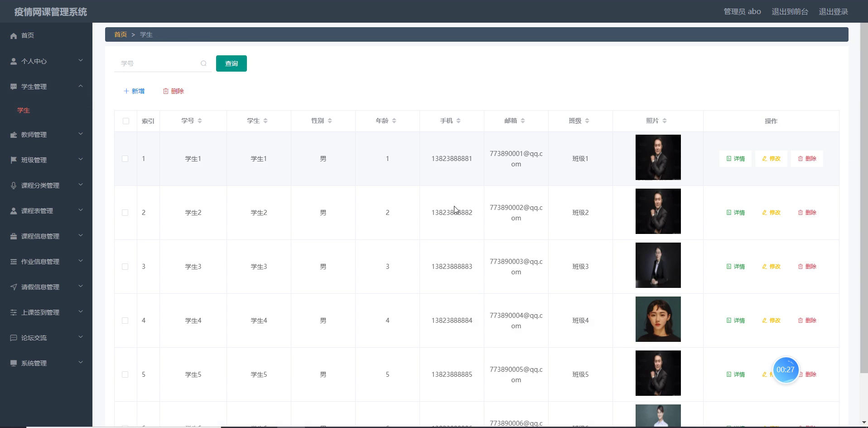Screen dimensions: 868x428
Task: Click the briefcase icon beside 教师管理
Action: tap(14, 135)
